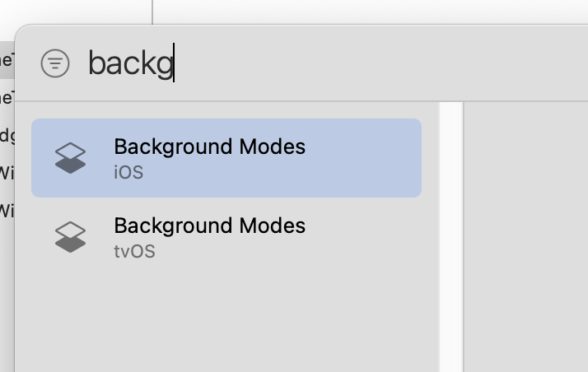This screenshot has width=588, height=372.
Task: Click blank space right of the typed search text
Action: [x=375, y=63]
